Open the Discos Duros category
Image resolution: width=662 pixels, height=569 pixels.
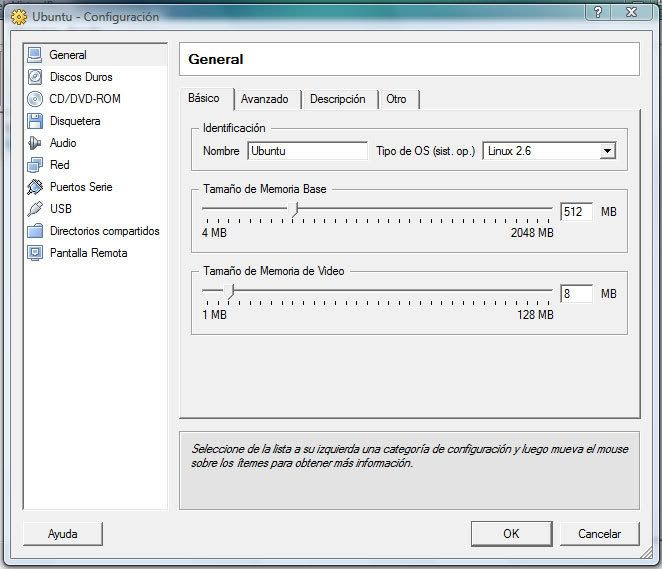(x=81, y=77)
